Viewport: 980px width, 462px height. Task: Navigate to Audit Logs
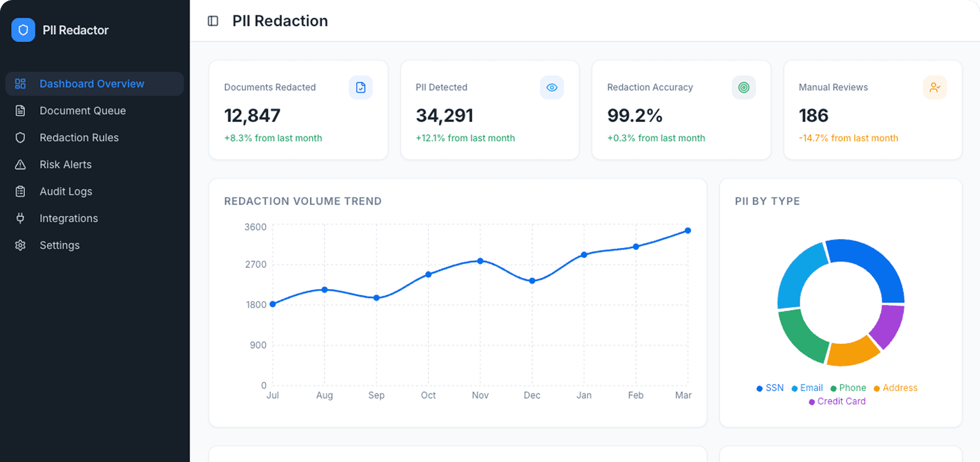[95, 191]
